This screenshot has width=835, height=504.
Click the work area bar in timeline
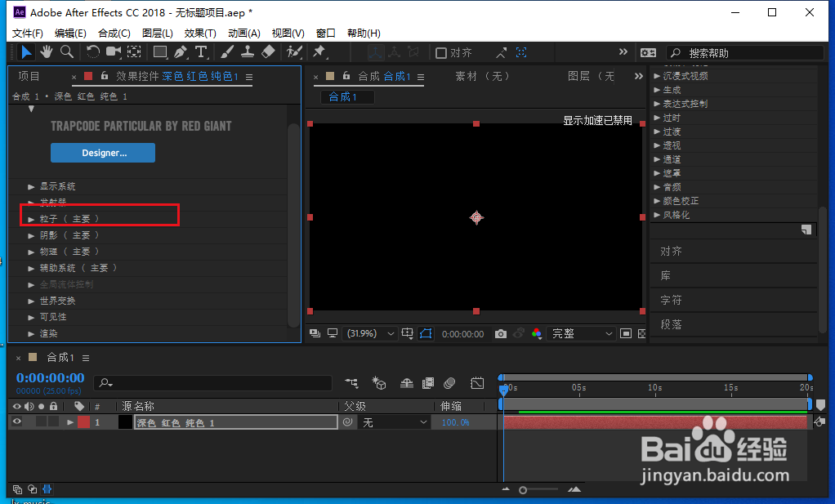point(655,404)
